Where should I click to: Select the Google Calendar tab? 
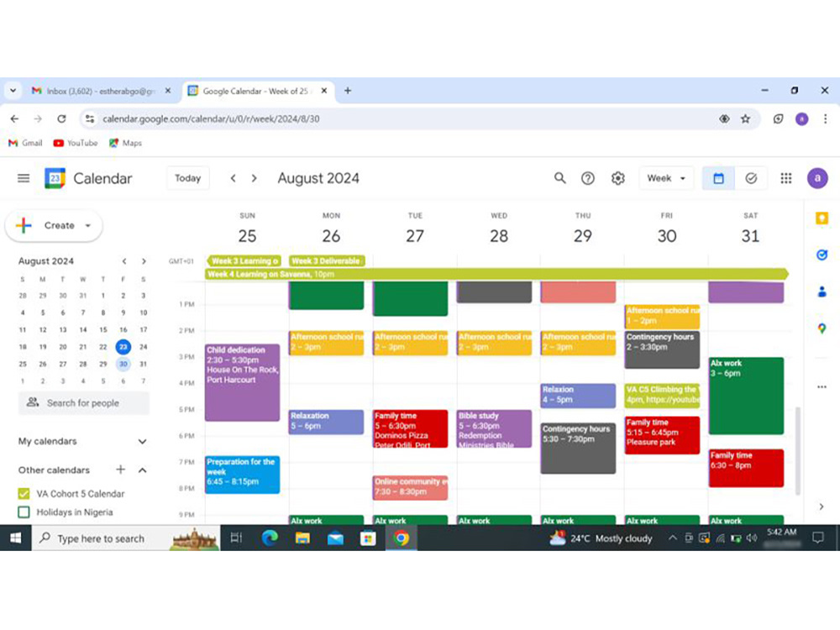click(258, 91)
